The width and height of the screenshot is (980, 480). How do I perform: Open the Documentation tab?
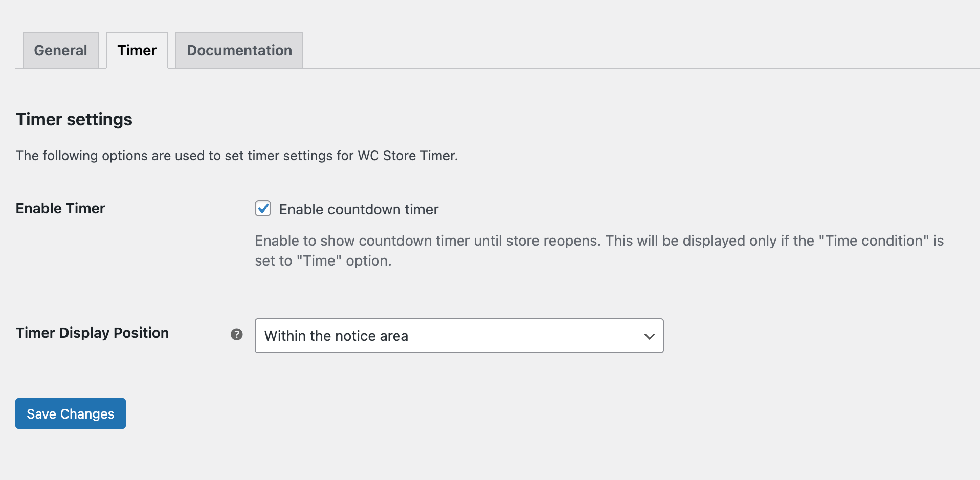pos(239,50)
